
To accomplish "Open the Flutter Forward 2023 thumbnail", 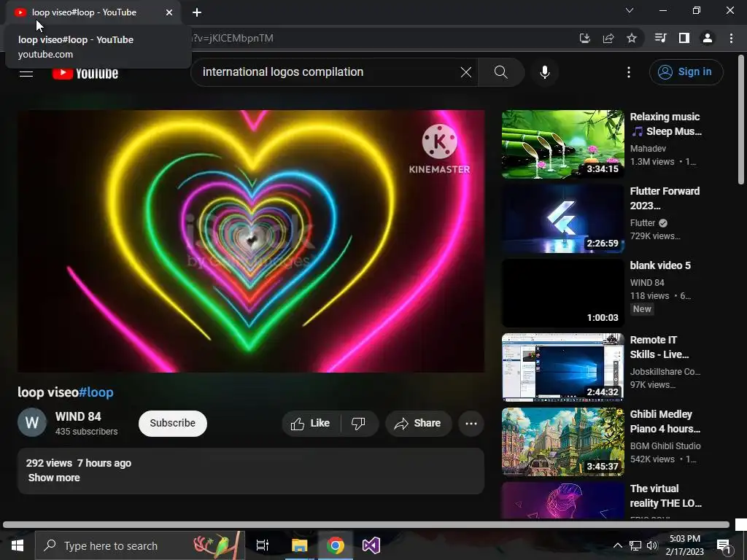I will (x=562, y=219).
